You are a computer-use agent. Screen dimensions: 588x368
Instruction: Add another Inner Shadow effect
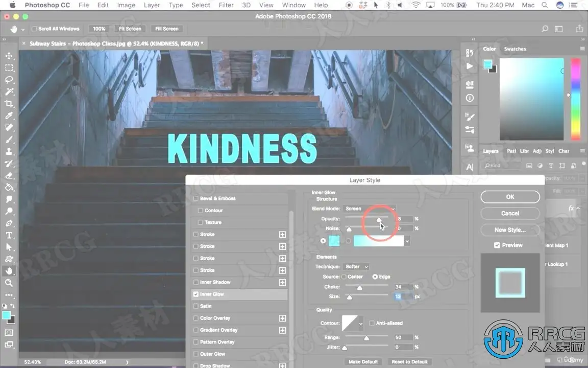282,282
